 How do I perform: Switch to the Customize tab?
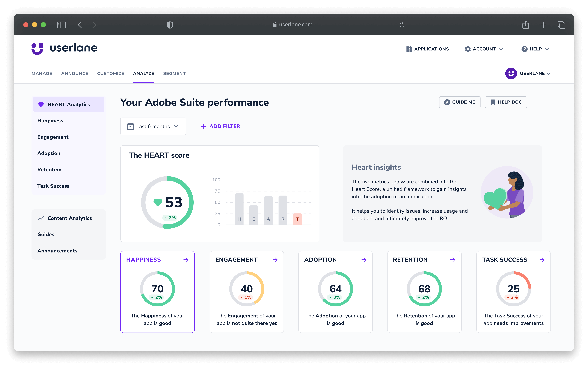(x=110, y=74)
